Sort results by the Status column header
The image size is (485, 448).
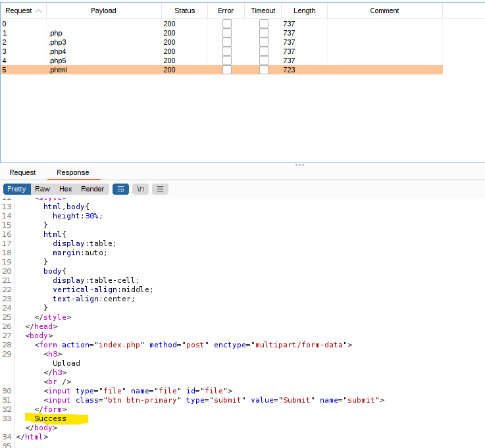184,11
